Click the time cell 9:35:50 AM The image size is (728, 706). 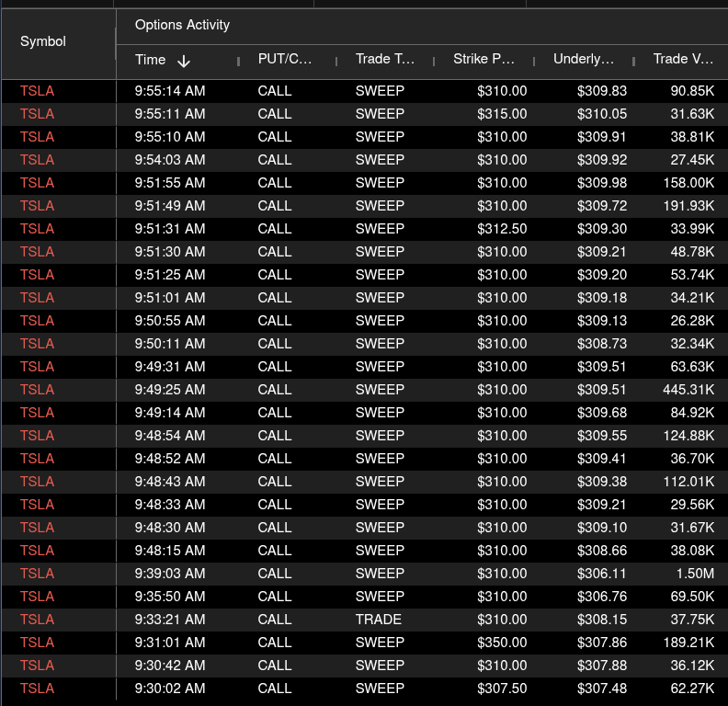170,597
